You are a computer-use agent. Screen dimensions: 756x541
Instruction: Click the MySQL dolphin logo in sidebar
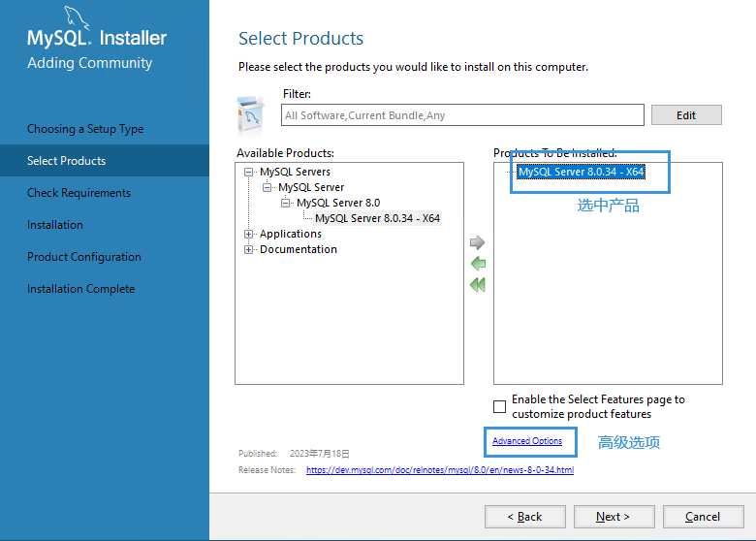coord(78,17)
